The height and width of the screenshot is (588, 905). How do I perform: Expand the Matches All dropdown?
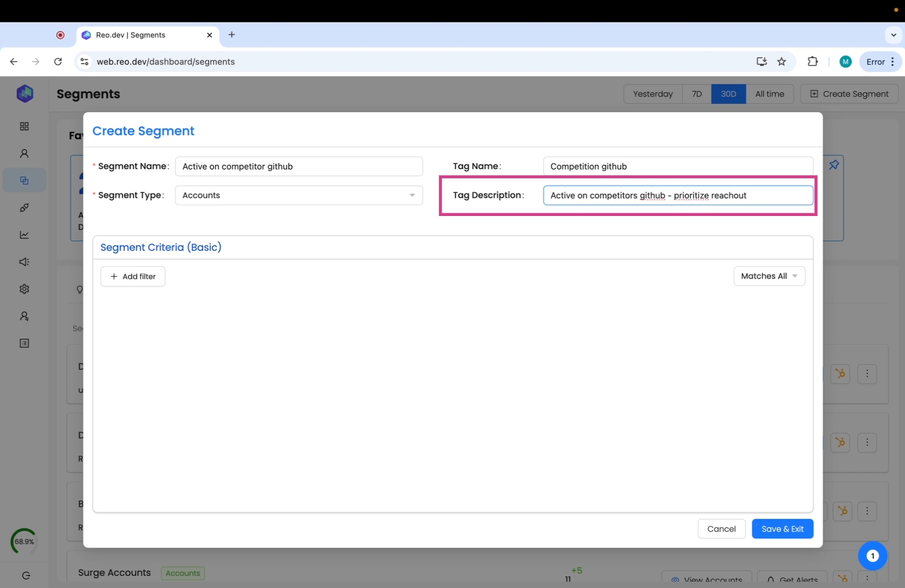coord(769,276)
